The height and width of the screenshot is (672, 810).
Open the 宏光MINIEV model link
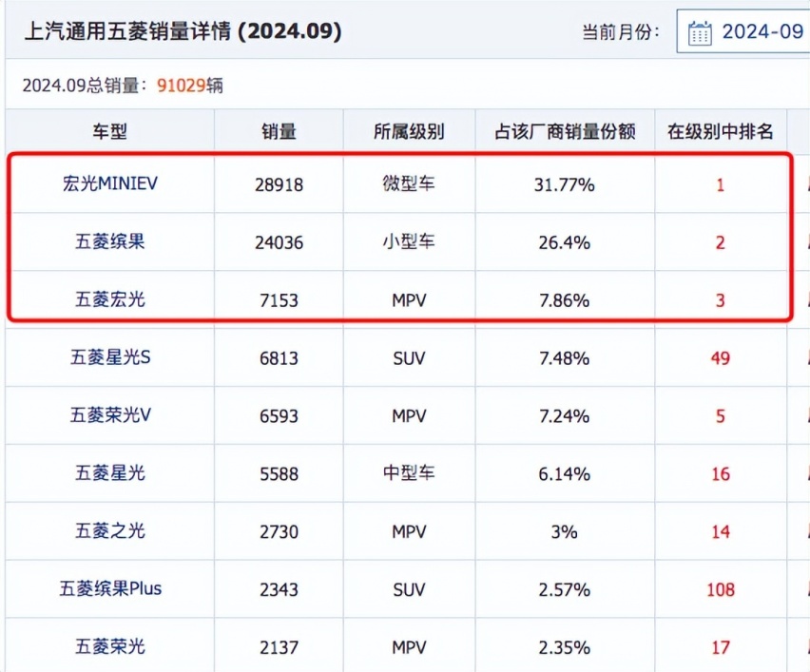click(110, 183)
